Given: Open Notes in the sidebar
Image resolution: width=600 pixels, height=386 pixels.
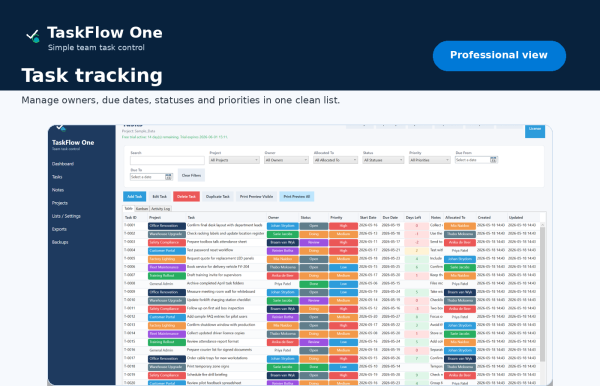Looking at the screenshot, I should point(58,190).
